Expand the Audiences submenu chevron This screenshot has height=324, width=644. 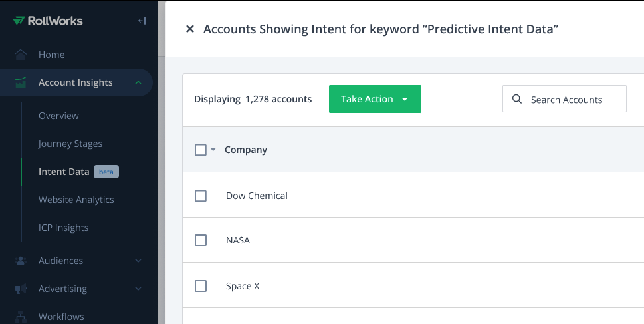click(138, 261)
